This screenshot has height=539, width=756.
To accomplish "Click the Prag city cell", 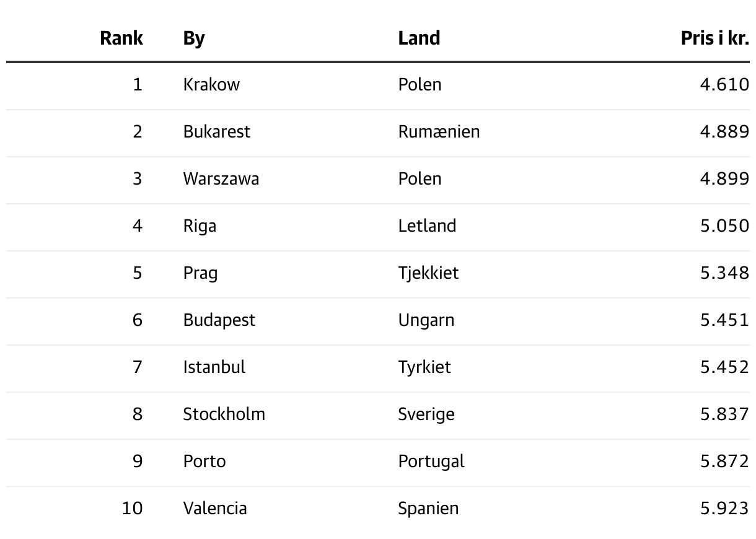I will pos(200,273).
